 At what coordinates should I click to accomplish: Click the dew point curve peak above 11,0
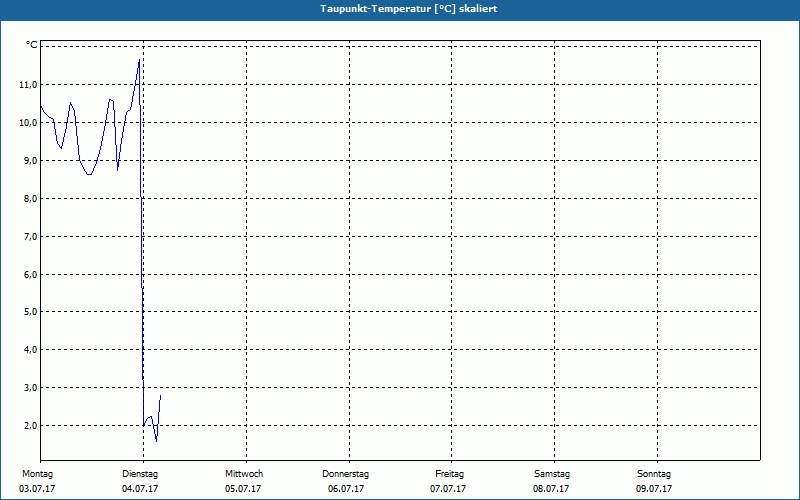139,60
